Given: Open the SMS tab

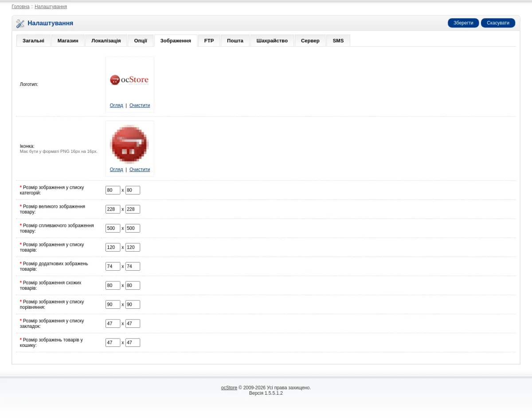Looking at the screenshot, I should click(338, 41).
